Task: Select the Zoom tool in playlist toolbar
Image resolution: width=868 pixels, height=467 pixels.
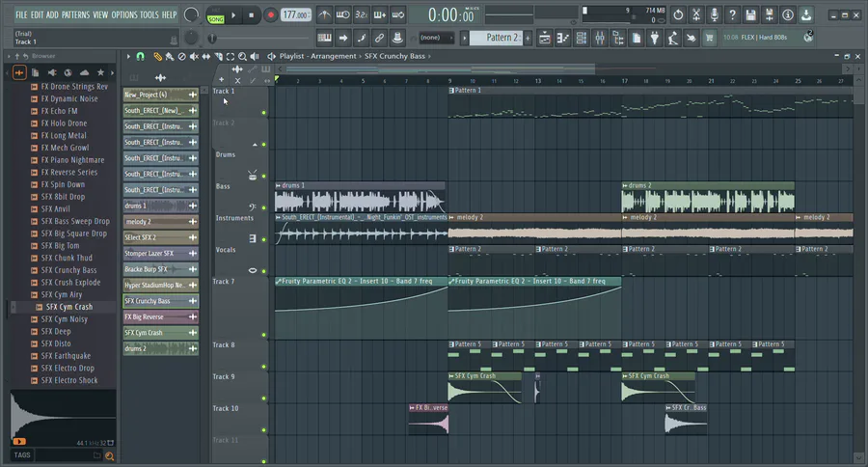Action: click(242, 57)
